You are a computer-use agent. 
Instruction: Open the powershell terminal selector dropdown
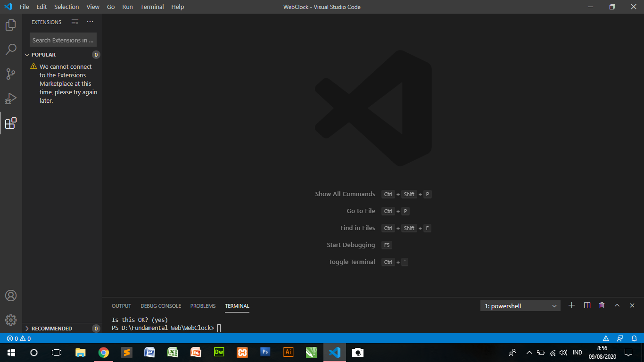(520, 305)
